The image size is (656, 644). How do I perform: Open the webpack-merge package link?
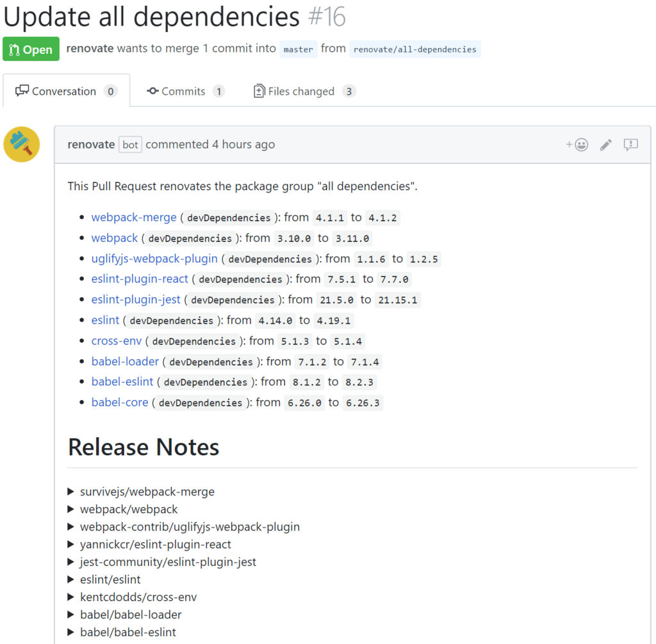pyautogui.click(x=134, y=218)
